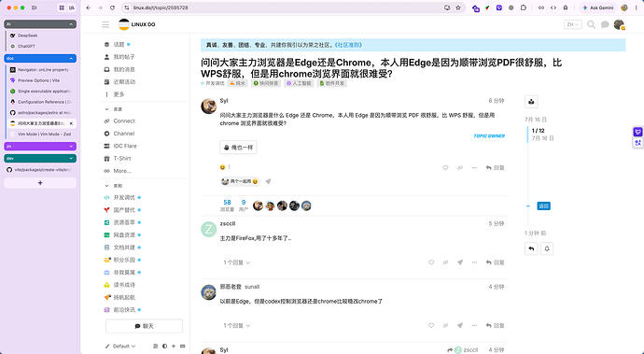
Task: Click the reply arrow button in timeline panel
Action: 531,248
